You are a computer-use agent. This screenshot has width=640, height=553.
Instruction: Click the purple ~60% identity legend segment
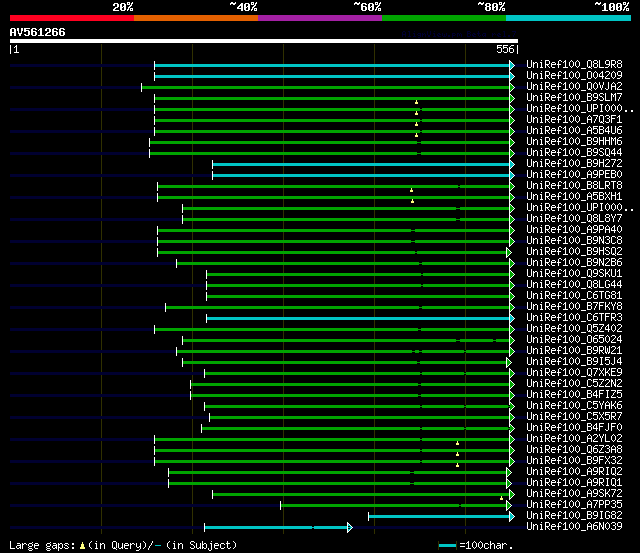pos(320,18)
